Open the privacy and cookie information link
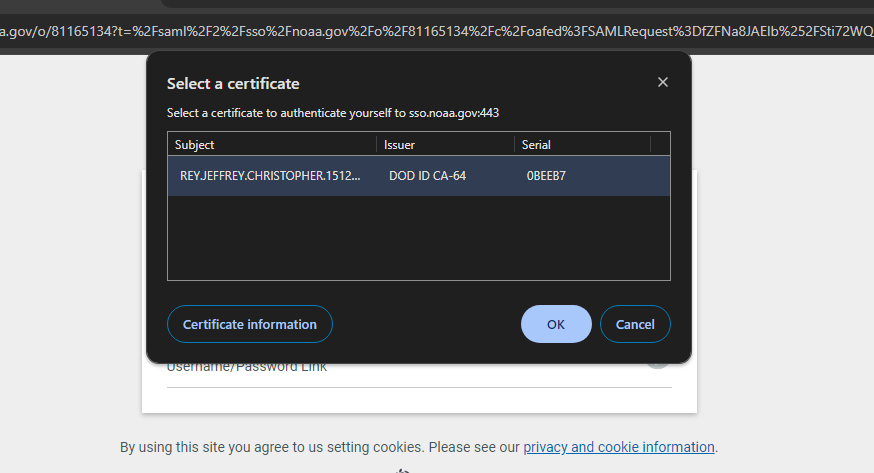874x473 pixels. (x=618, y=447)
